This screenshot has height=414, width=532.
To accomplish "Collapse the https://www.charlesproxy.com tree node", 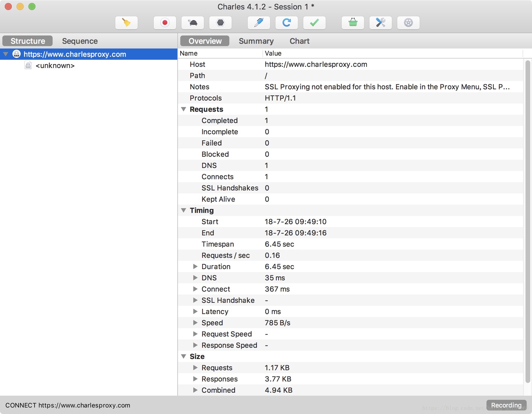I will (x=6, y=54).
